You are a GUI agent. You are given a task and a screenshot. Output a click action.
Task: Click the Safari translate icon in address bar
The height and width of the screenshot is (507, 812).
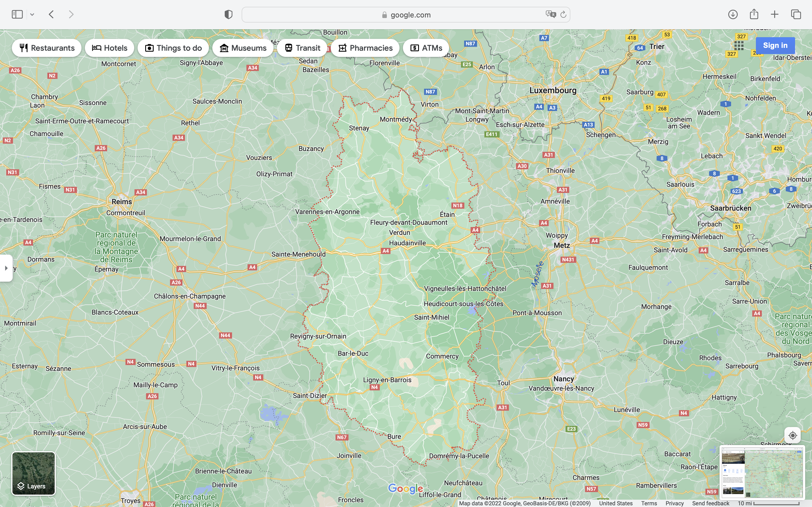(550, 14)
